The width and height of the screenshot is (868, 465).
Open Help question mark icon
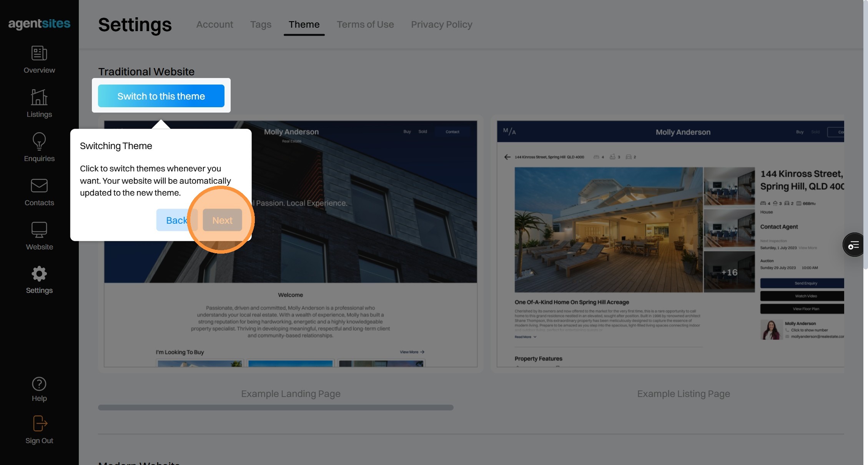[x=39, y=384]
